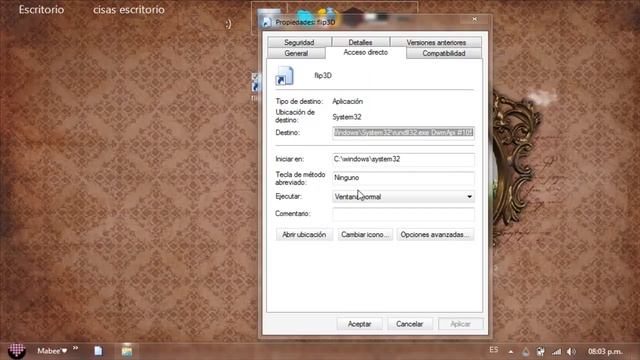Image resolution: width=640 pixels, height=360 pixels.
Task: Click the cisas escritorio label on the desktop
Action: pyautogui.click(x=129, y=9)
